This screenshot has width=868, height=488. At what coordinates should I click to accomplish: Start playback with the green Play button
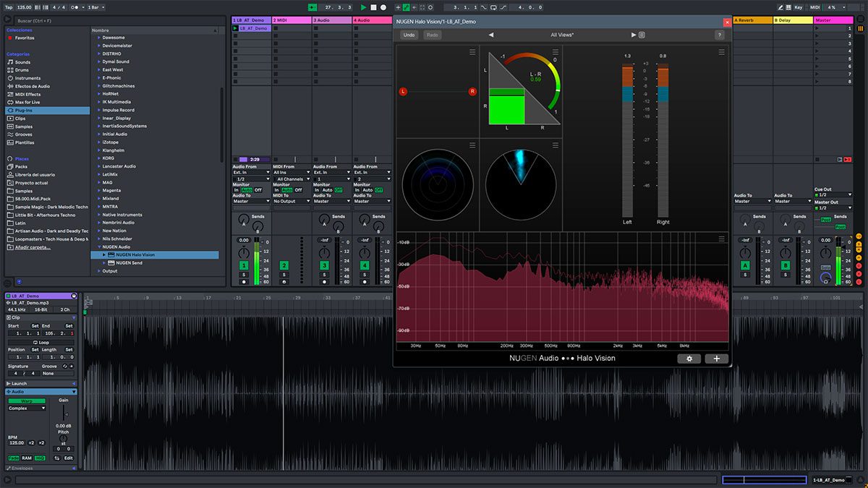coord(364,7)
